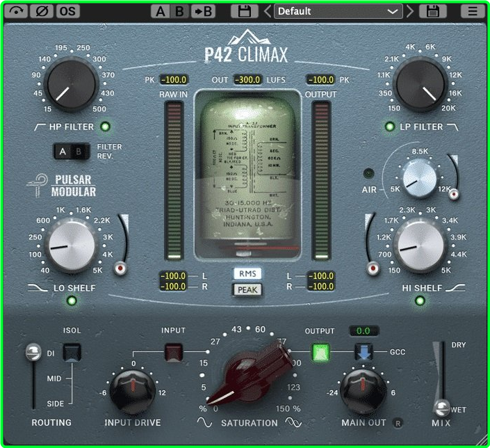Toggle the LO SHELF green LED
Screen dimensions: 490x448
coord(72,301)
